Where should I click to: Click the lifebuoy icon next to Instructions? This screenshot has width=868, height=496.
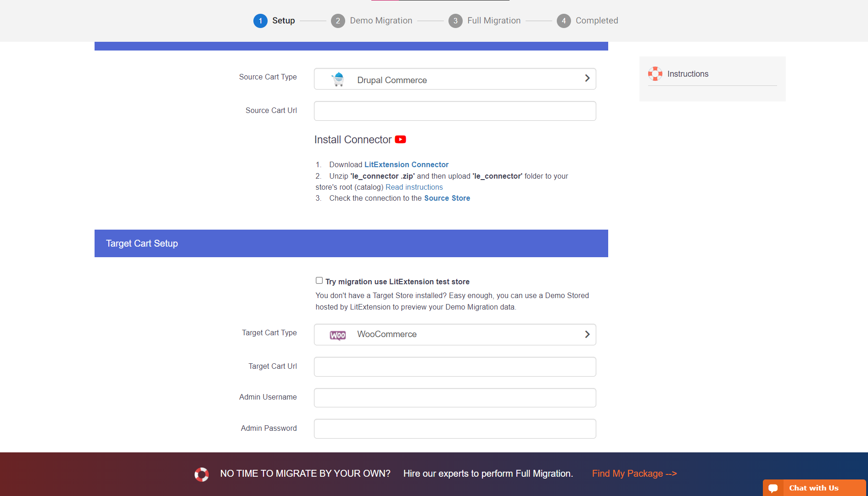click(655, 73)
